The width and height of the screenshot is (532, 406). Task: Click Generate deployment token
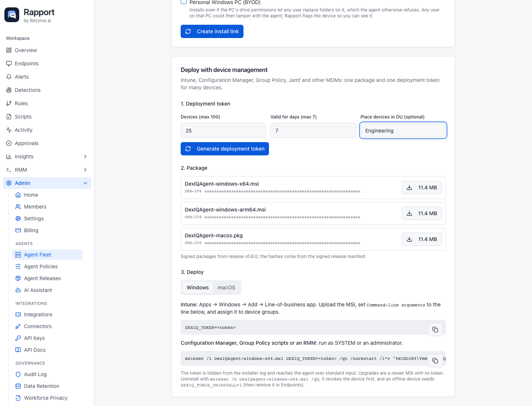(225, 149)
